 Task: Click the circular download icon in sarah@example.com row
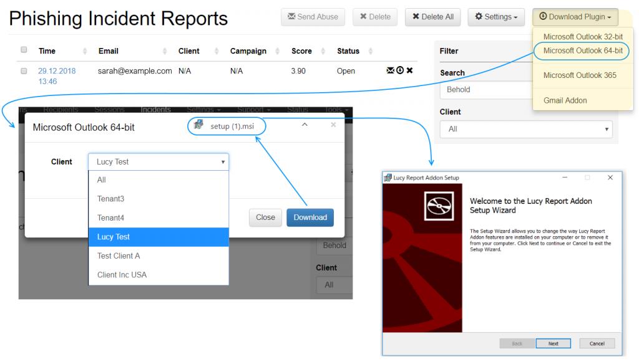pos(400,70)
